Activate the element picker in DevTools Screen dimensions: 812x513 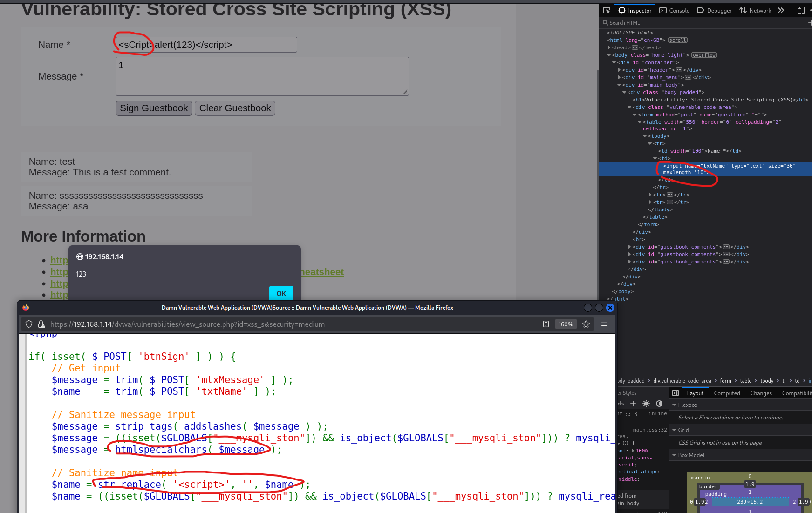click(x=606, y=10)
